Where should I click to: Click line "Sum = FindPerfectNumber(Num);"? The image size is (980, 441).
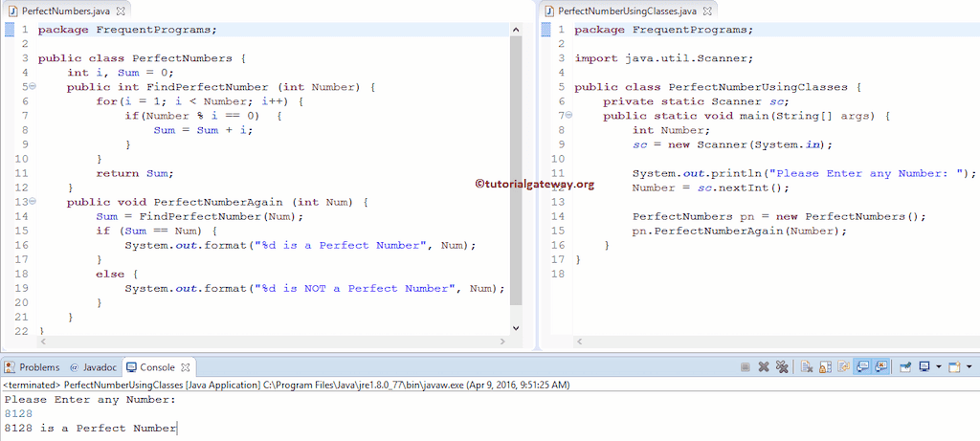coord(199,216)
